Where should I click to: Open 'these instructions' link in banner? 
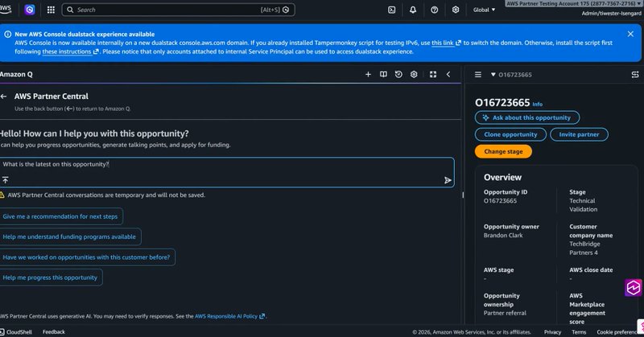70,51
